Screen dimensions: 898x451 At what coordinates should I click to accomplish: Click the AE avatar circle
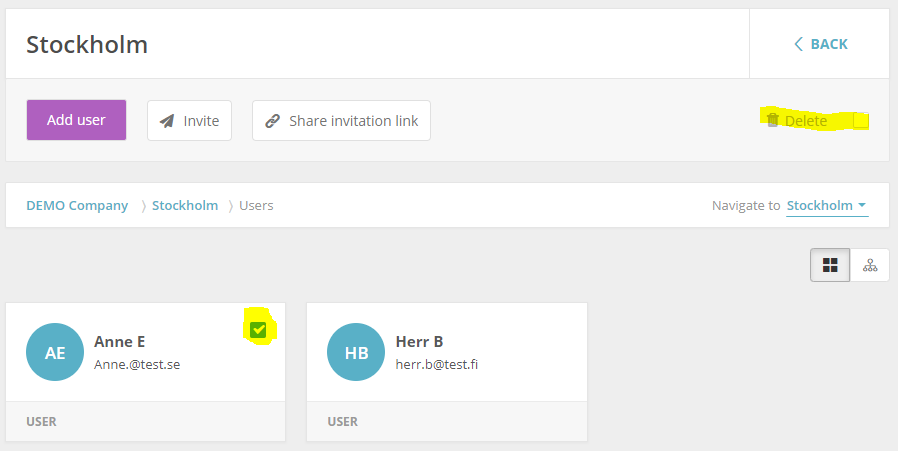pyautogui.click(x=55, y=352)
